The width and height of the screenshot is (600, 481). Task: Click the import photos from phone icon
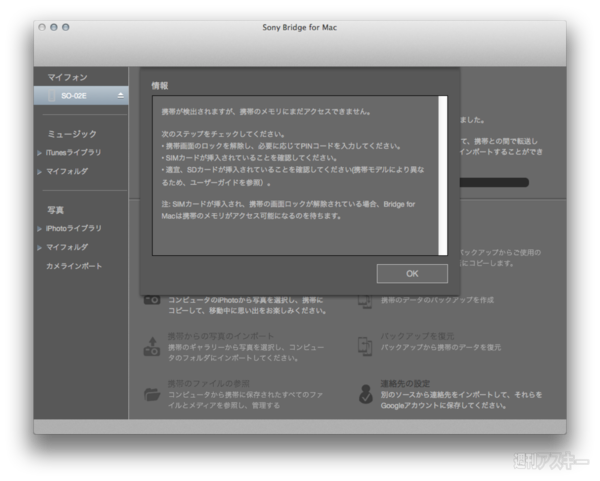point(152,347)
